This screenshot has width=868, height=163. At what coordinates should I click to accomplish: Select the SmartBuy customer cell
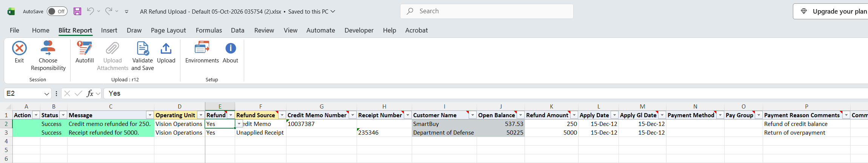click(x=444, y=124)
